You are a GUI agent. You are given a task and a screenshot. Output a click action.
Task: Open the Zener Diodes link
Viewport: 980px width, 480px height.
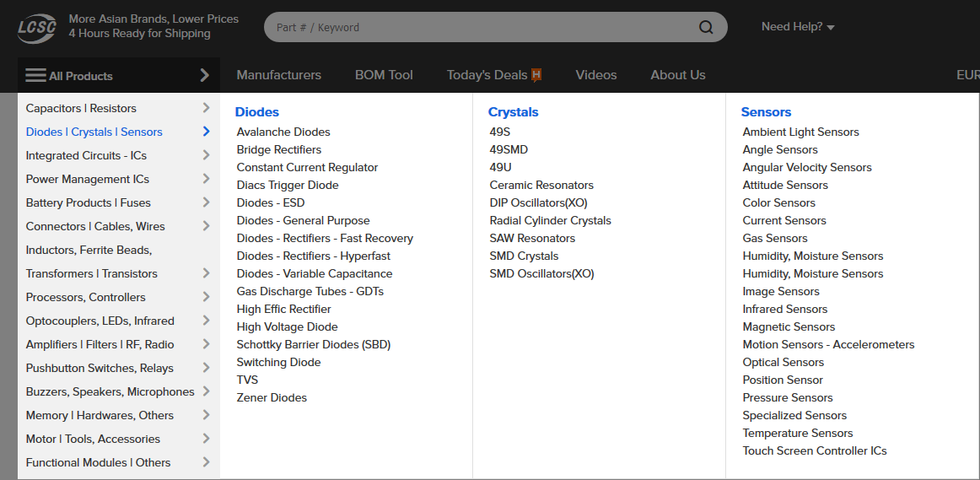(272, 397)
